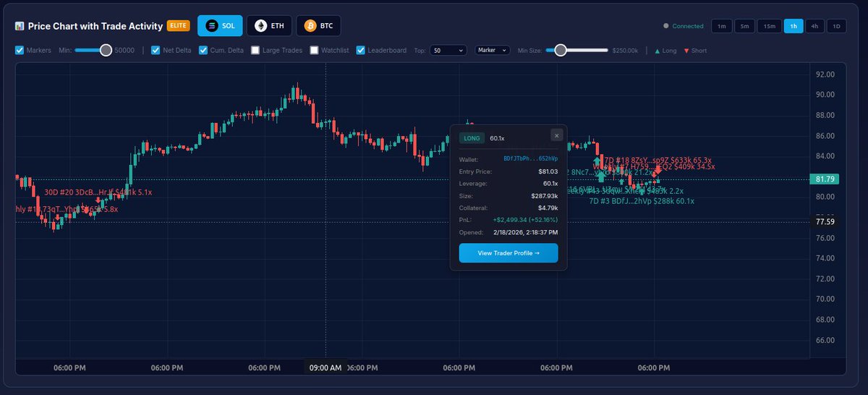Click the Entry Price value $81.03
This screenshot has height=395, width=868.
coord(548,171)
